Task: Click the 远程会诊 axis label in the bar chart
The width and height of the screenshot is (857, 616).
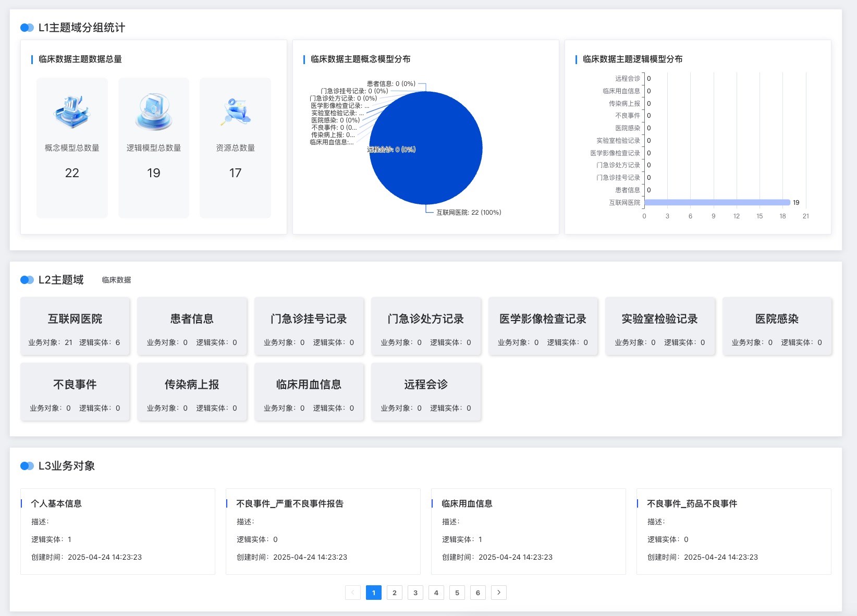Action: tap(628, 79)
